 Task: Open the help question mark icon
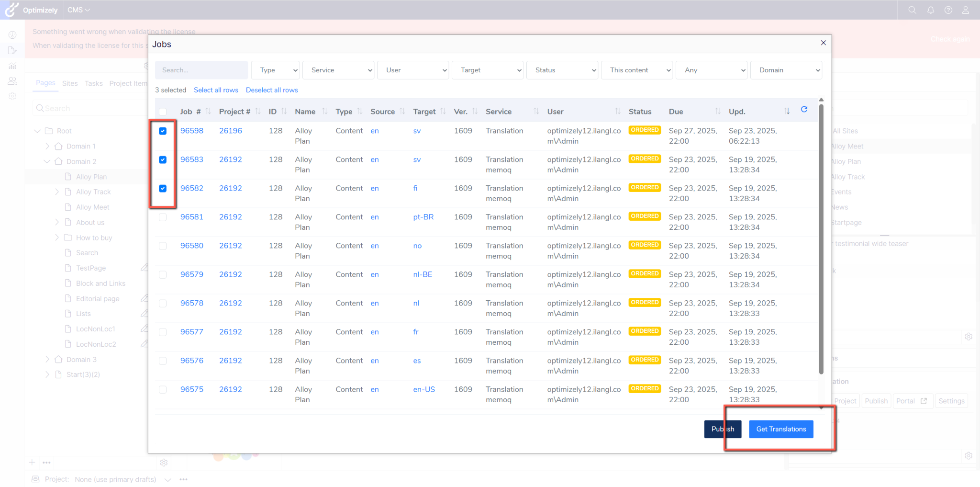tap(948, 10)
